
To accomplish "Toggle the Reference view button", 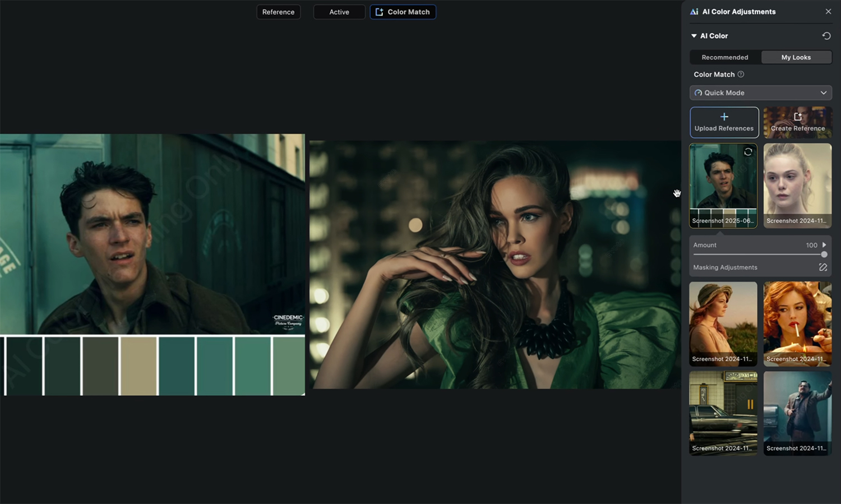I will pyautogui.click(x=278, y=12).
